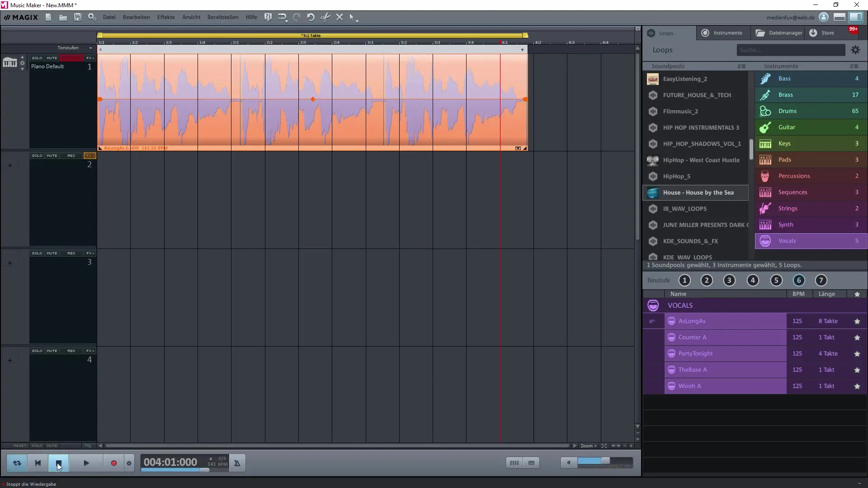Mute master volume speaker icon

coord(569,462)
